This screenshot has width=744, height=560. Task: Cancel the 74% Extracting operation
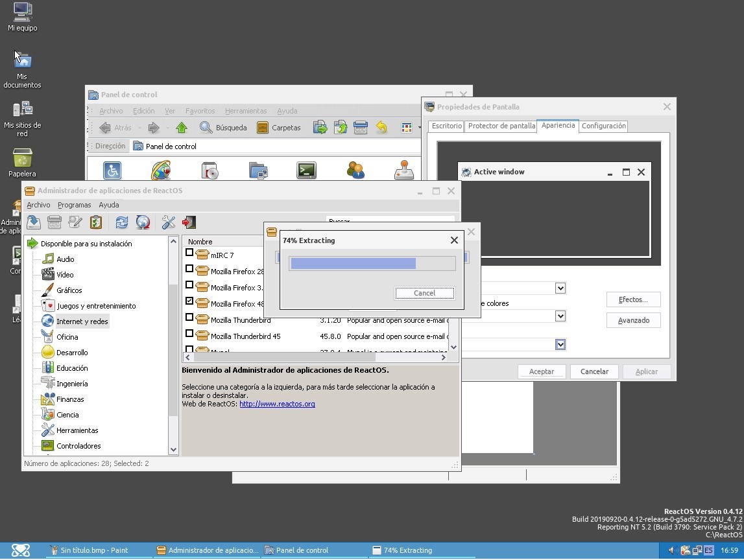(425, 293)
